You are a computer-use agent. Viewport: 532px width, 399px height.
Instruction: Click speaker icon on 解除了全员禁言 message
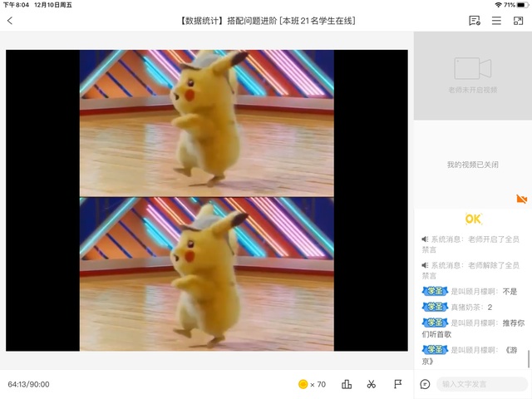(425, 265)
